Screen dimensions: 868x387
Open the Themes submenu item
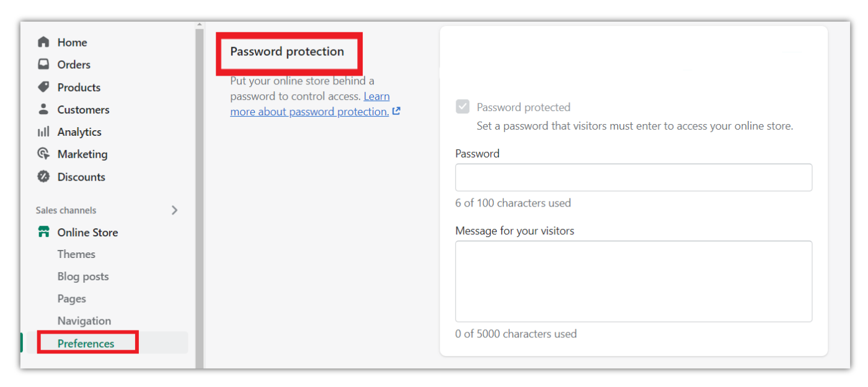76,254
